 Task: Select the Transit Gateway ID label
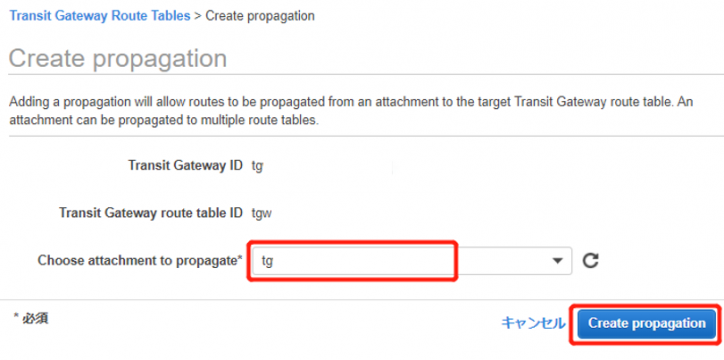(x=185, y=165)
